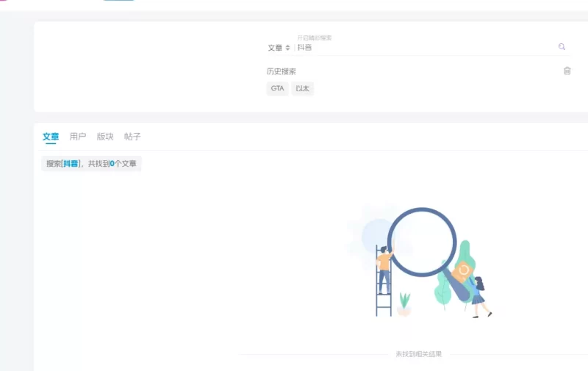Switch to the 文章 results tab
Image resolution: width=588 pixels, height=371 pixels.
click(51, 137)
